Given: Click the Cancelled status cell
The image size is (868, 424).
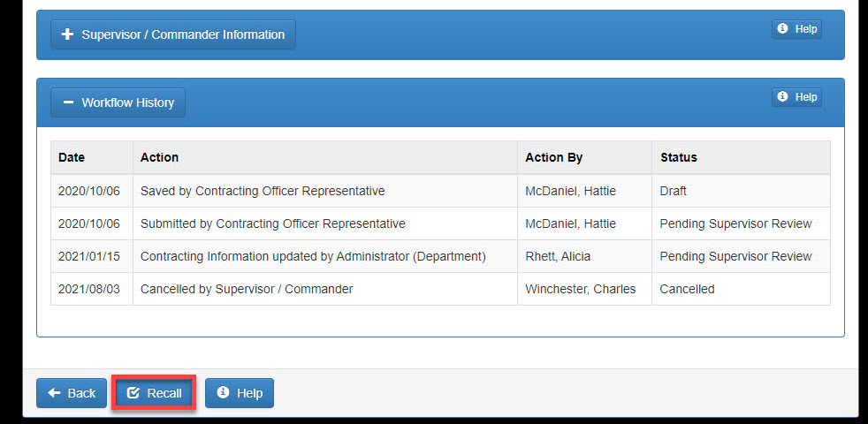Looking at the screenshot, I should [687, 289].
